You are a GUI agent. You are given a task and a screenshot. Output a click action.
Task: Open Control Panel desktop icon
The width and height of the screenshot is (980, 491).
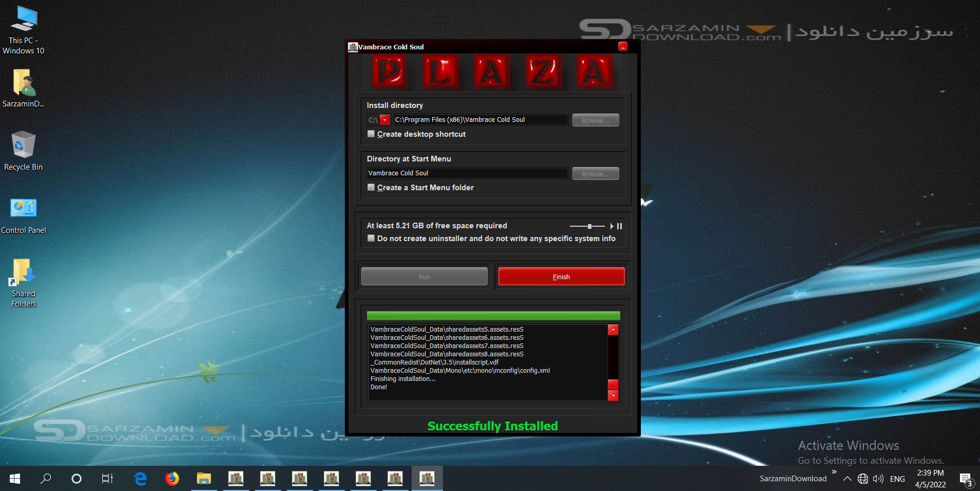[x=24, y=216]
